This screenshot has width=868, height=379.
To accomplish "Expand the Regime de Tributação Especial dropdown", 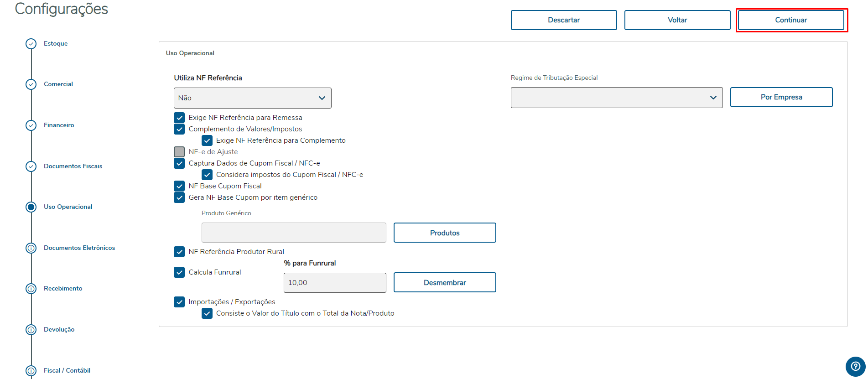I will tap(616, 98).
